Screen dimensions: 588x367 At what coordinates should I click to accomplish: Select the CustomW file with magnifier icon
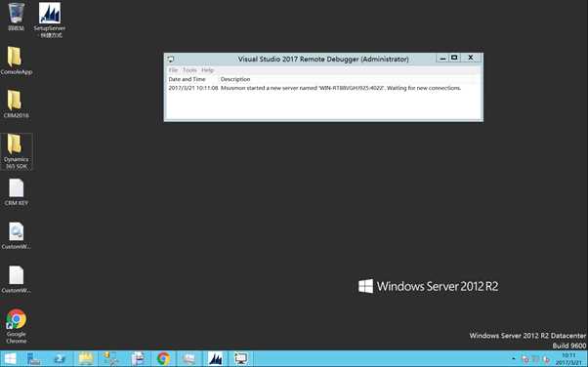[17, 235]
